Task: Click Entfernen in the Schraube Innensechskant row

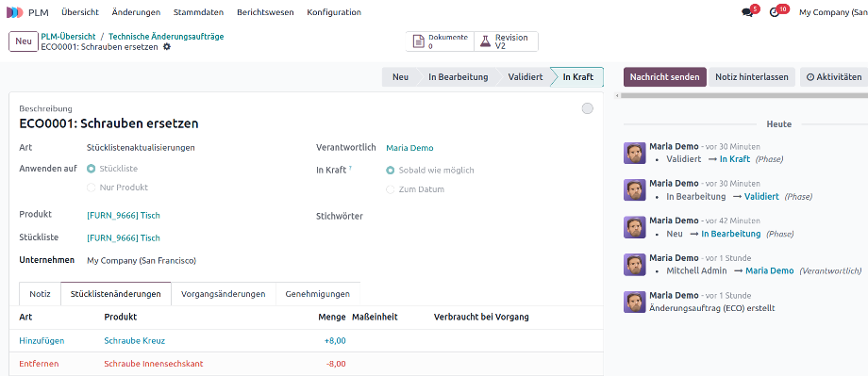Action: (39, 364)
